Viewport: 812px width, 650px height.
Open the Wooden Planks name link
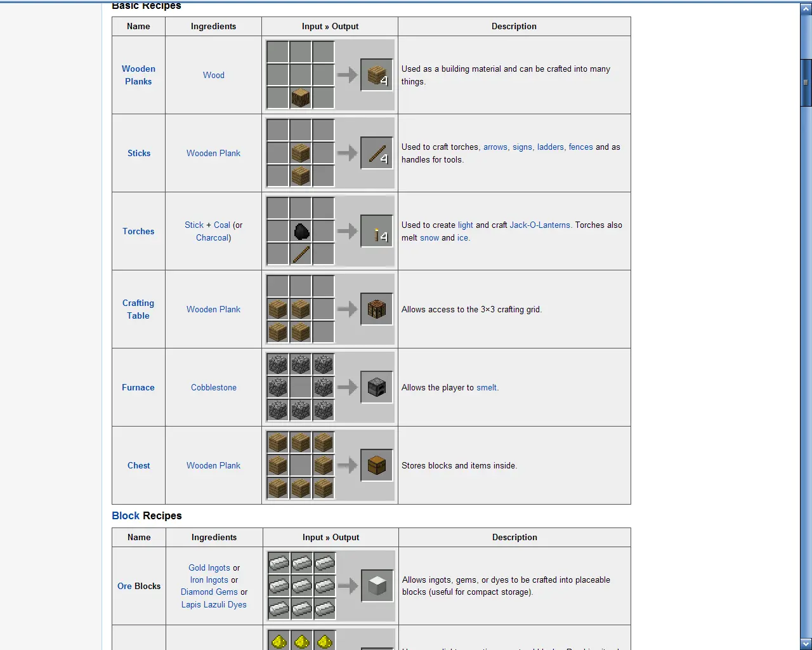(138, 75)
